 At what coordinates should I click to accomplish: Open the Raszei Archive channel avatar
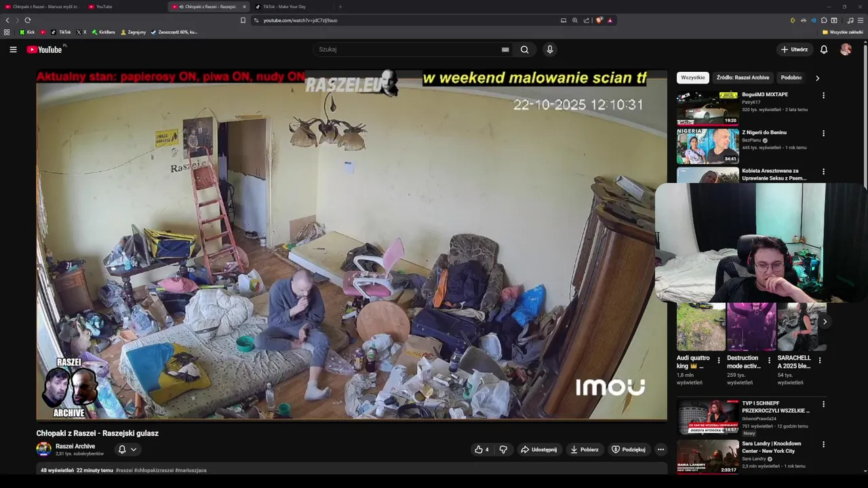coord(43,449)
